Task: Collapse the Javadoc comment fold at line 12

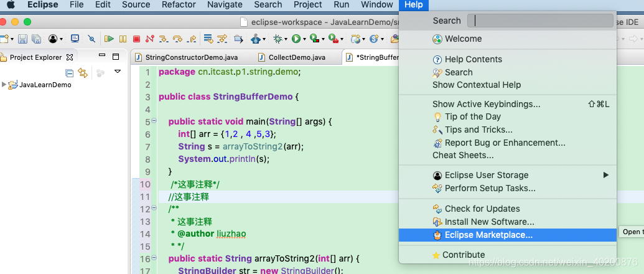Action: [x=154, y=208]
